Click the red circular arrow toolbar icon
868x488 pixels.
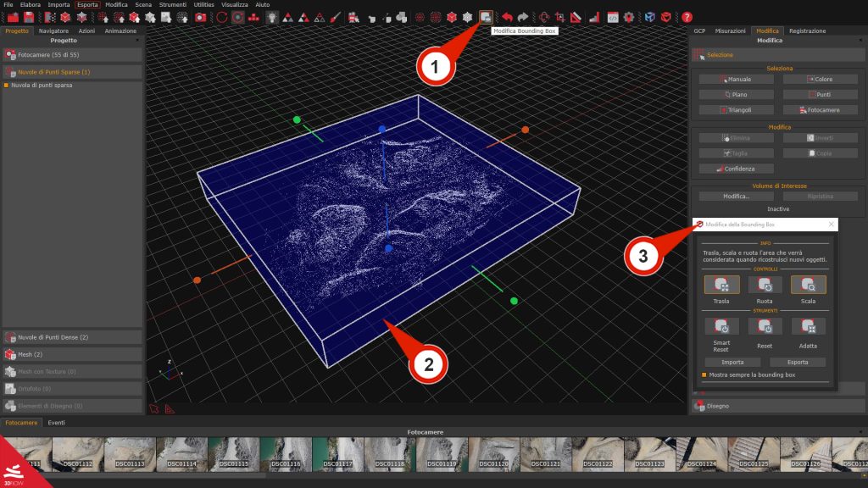221,18
